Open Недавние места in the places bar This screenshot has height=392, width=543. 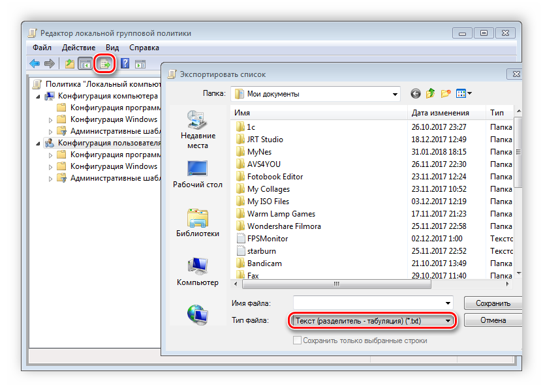198,130
